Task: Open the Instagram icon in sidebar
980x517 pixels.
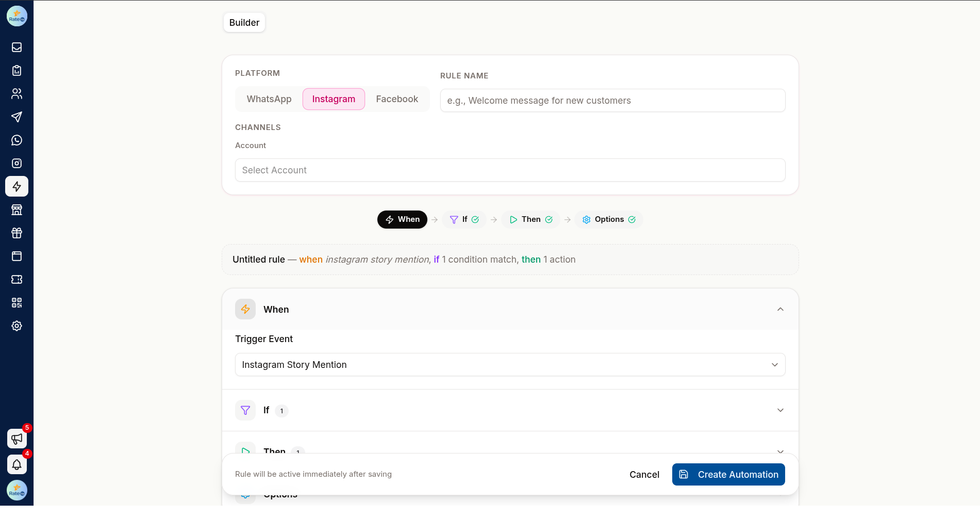Action: [x=16, y=163]
